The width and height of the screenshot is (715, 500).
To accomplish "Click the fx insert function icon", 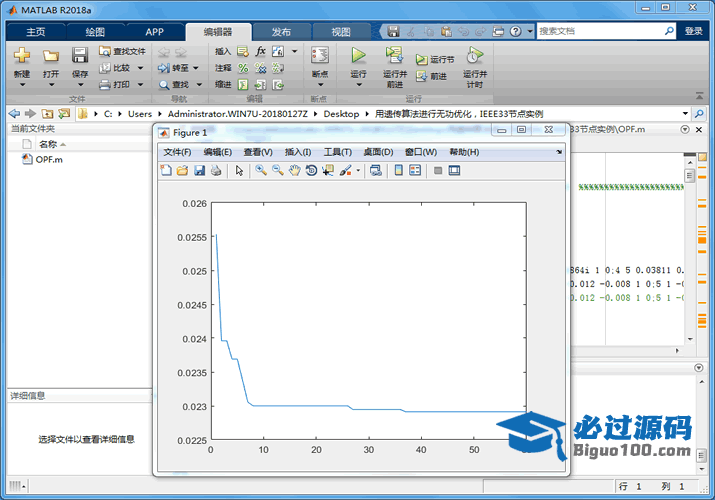I will click(260, 51).
